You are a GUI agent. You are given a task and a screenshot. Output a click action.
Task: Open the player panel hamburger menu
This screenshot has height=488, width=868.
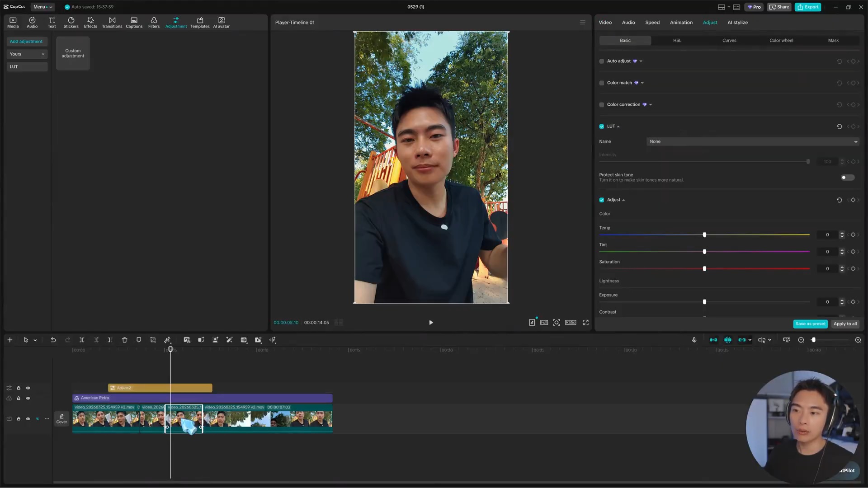pos(583,22)
